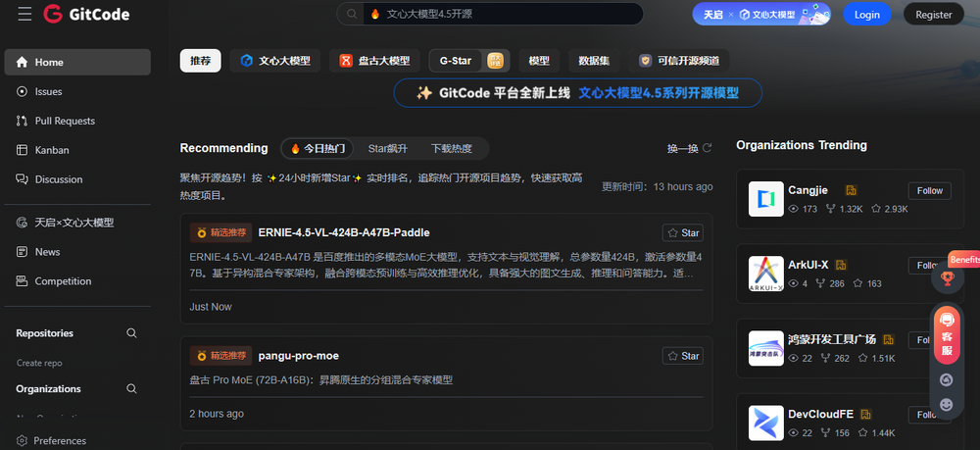Click the Login button
Image resolution: width=980 pixels, height=450 pixels.
click(x=866, y=15)
